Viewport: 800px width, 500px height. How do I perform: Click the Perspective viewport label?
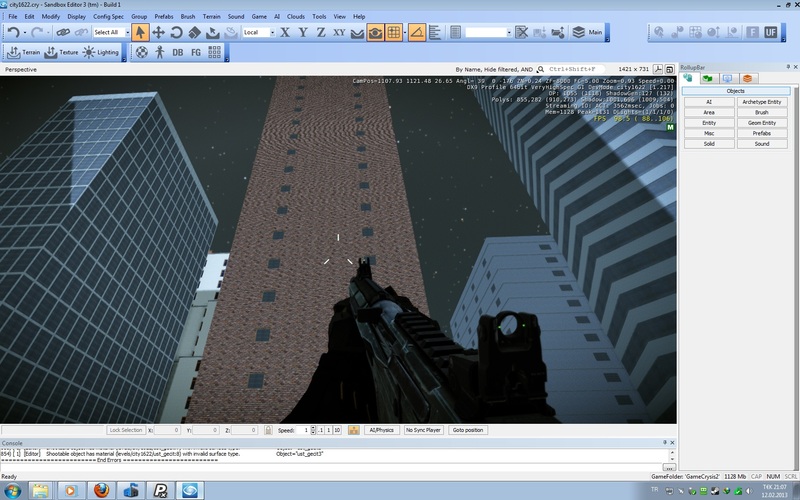point(20,69)
